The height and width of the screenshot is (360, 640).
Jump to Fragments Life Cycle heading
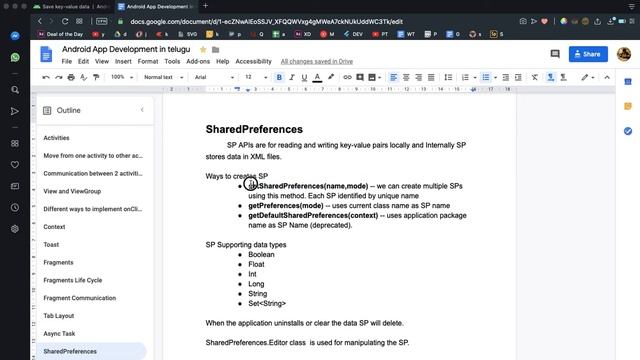pos(73,280)
